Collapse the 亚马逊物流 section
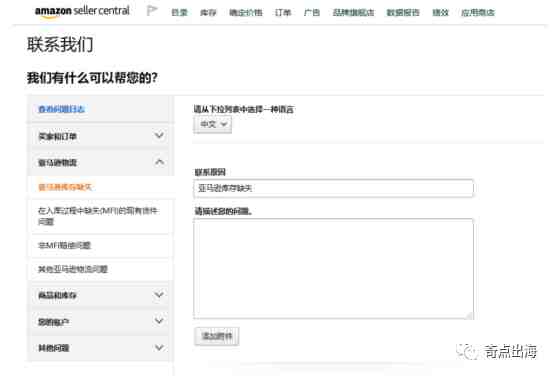The height and width of the screenshot is (376, 554). tap(100, 163)
